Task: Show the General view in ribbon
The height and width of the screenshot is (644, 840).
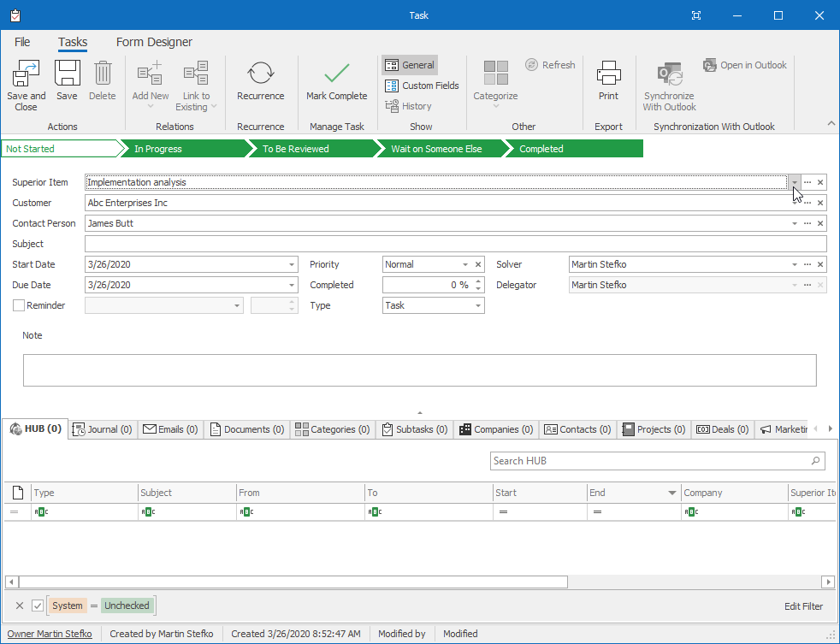Action: [410, 65]
